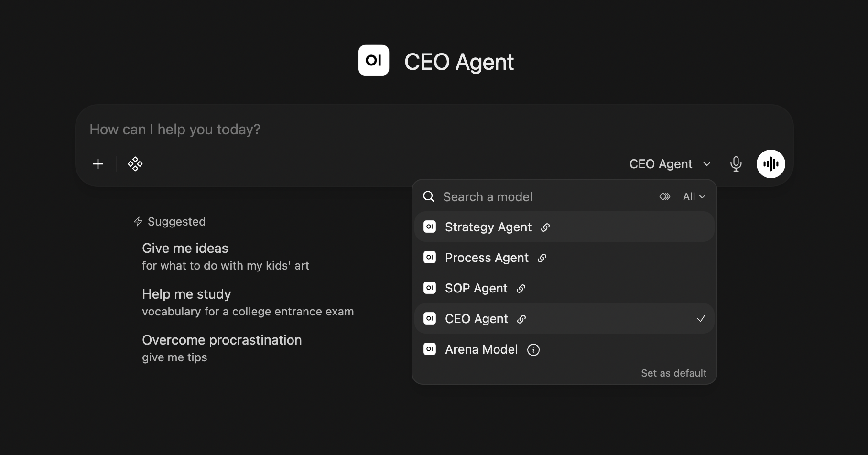This screenshot has width=868, height=455.
Task: Click the link icon next to Strategy Agent
Action: (x=545, y=227)
